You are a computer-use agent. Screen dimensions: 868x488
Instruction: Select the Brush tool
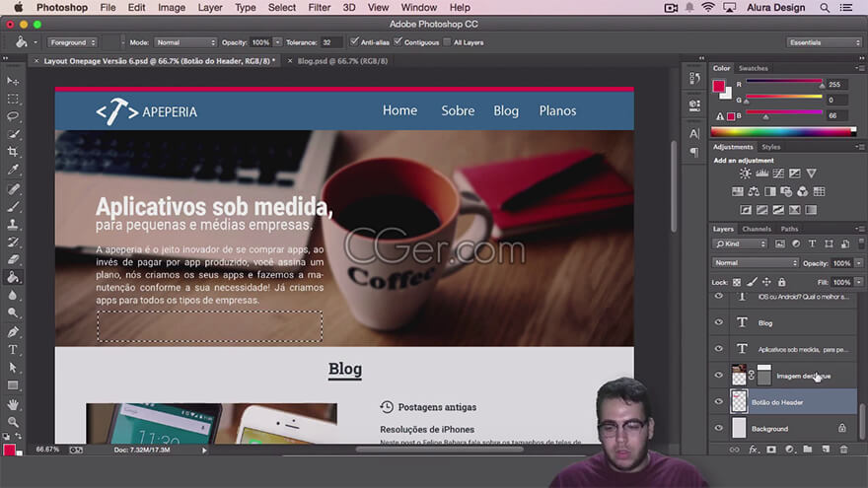[x=13, y=207]
